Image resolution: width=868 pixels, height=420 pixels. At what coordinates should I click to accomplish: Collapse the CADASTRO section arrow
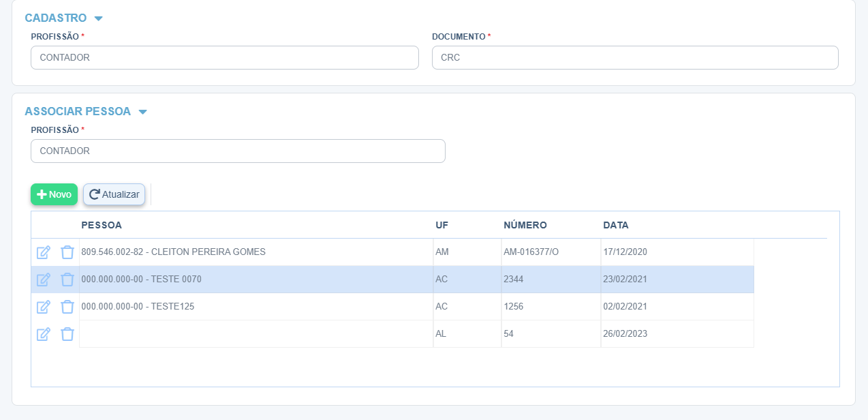point(98,18)
